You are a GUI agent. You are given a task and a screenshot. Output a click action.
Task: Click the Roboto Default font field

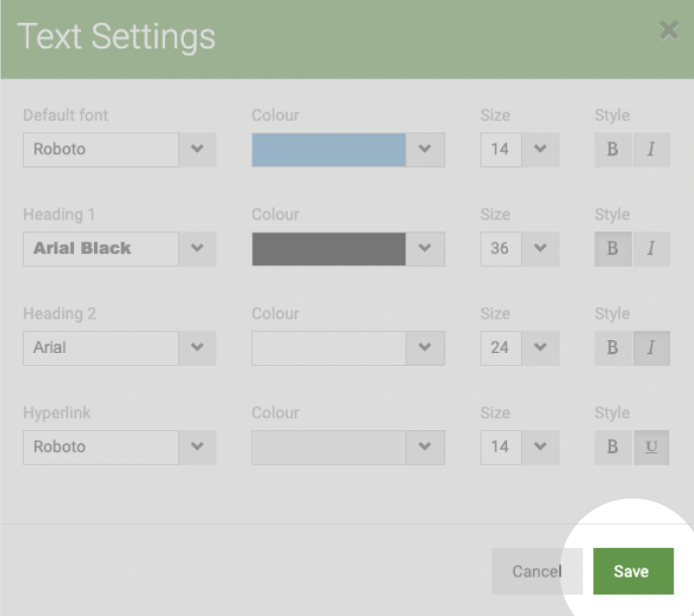(x=101, y=149)
